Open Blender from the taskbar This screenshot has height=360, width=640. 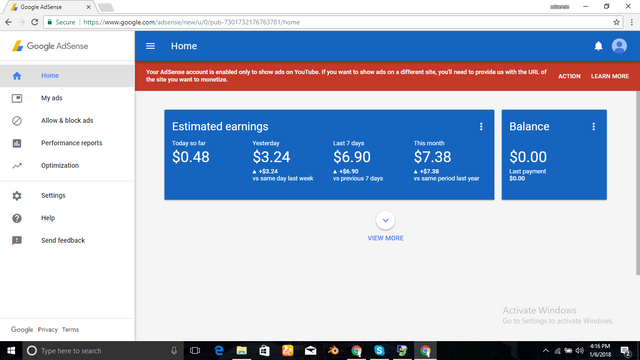point(333,351)
